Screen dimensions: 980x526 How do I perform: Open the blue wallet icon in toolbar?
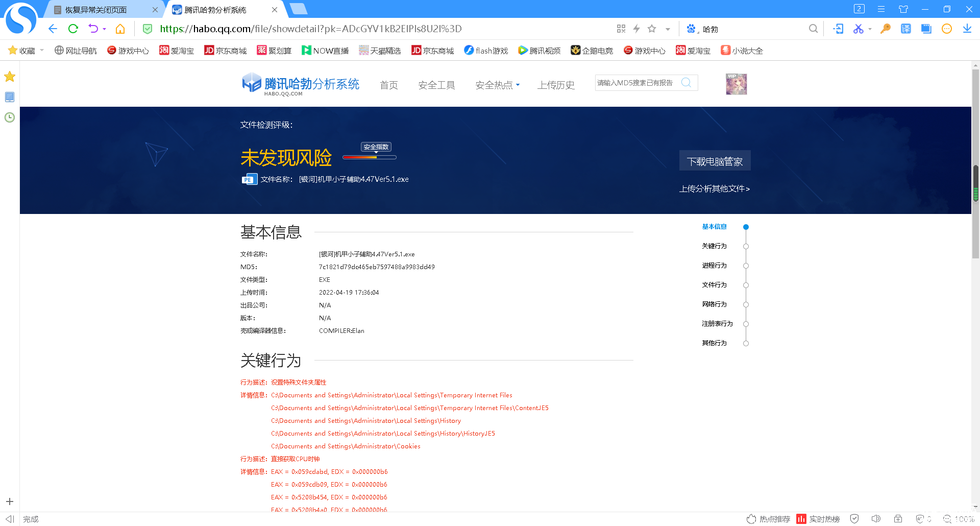tap(926, 29)
